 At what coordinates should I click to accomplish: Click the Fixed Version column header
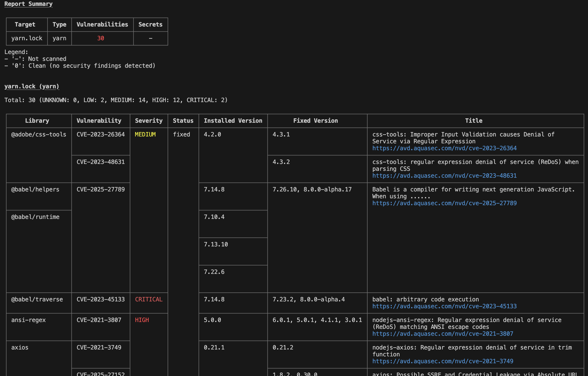[316, 121]
